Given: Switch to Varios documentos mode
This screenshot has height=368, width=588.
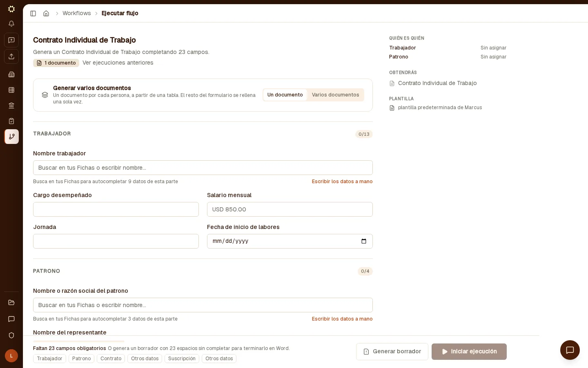Looking at the screenshot, I should tap(336, 95).
